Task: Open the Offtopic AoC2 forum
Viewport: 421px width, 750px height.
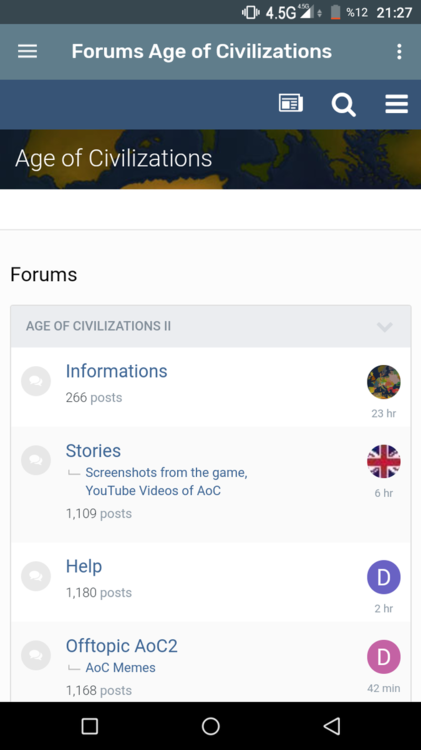Action: point(122,646)
